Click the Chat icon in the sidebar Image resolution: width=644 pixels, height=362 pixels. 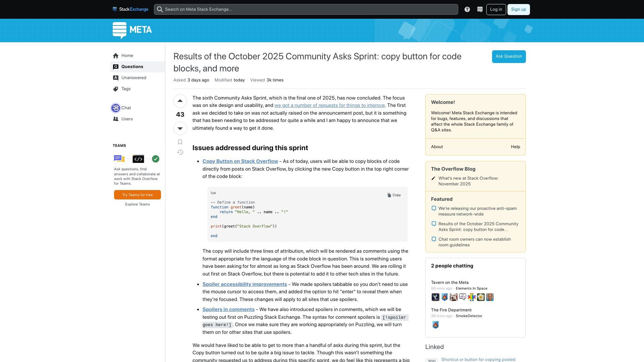(116, 108)
